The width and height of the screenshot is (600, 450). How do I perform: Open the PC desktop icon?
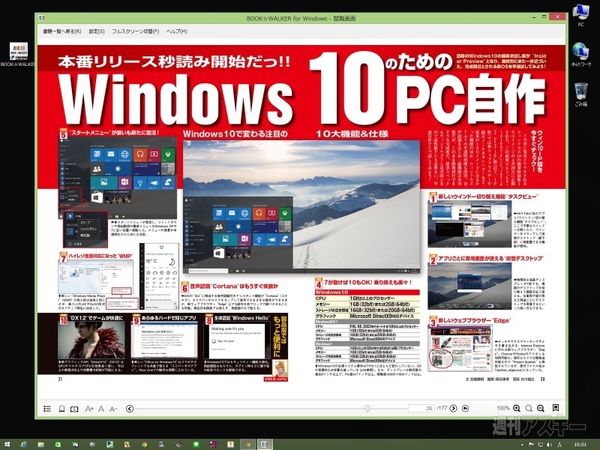(581, 15)
